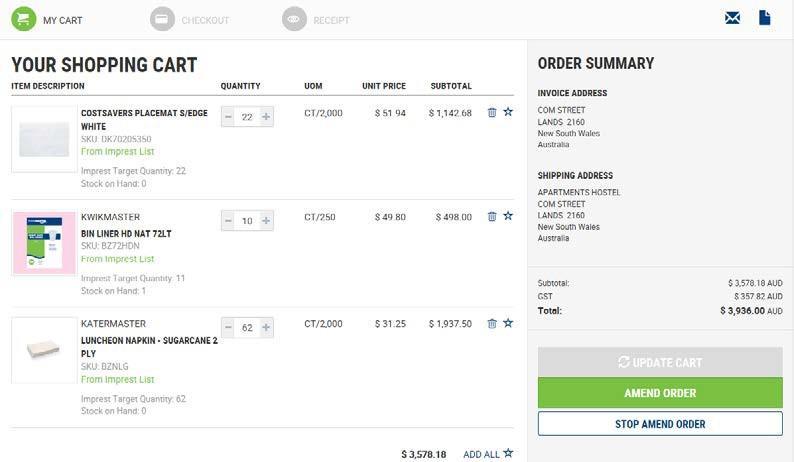Increase Luncheon Napkin quantity with plus
This screenshot has width=794, height=462.
(266, 327)
